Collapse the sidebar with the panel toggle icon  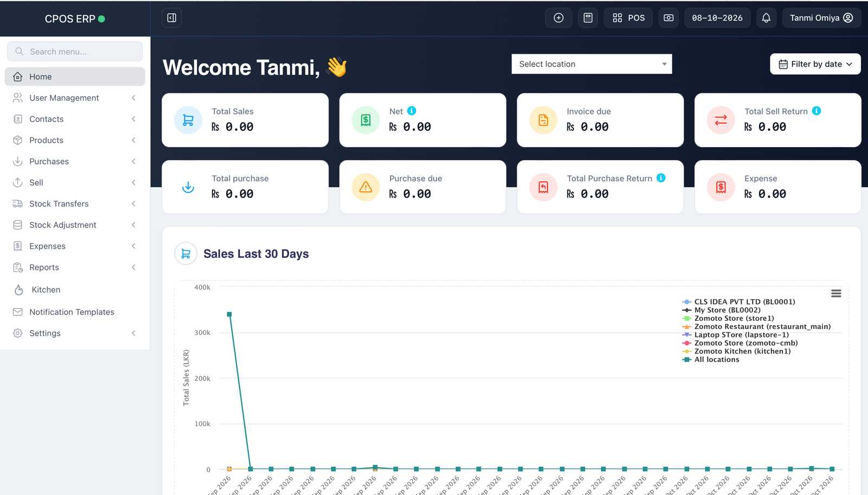171,18
